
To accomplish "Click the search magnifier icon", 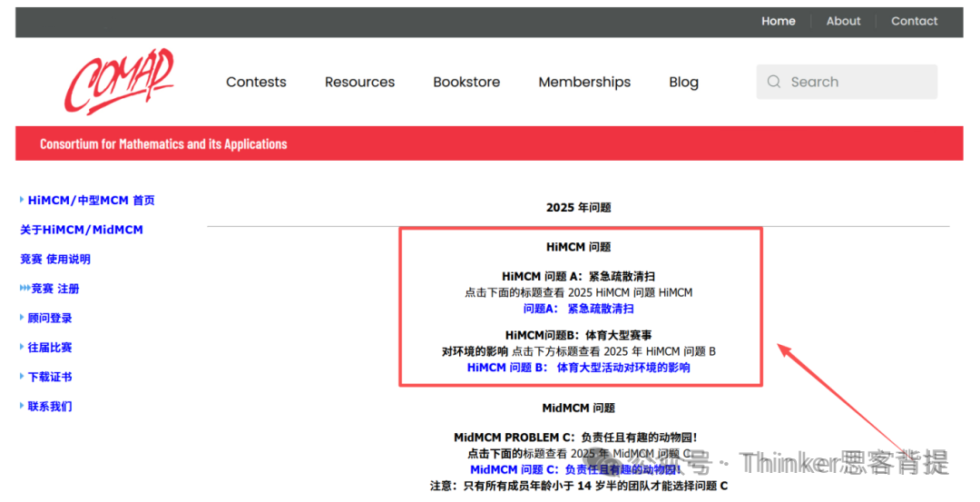I will (774, 82).
